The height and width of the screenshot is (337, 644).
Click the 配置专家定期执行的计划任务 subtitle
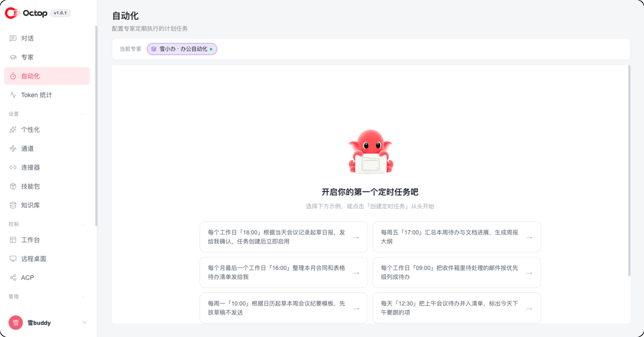150,28
